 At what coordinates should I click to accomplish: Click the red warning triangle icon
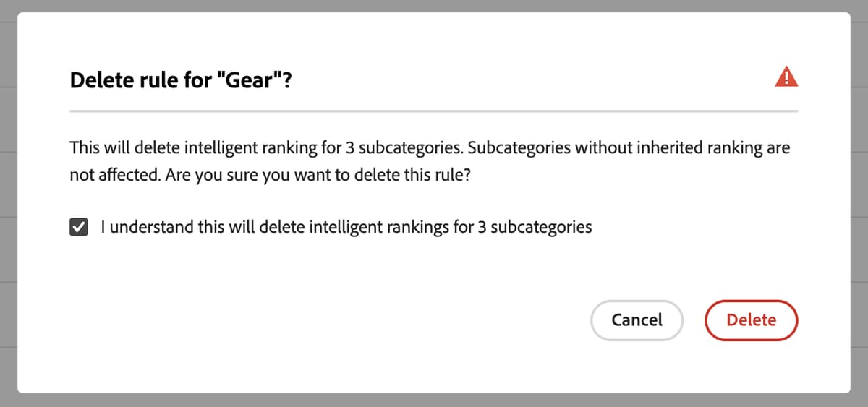[x=786, y=77]
